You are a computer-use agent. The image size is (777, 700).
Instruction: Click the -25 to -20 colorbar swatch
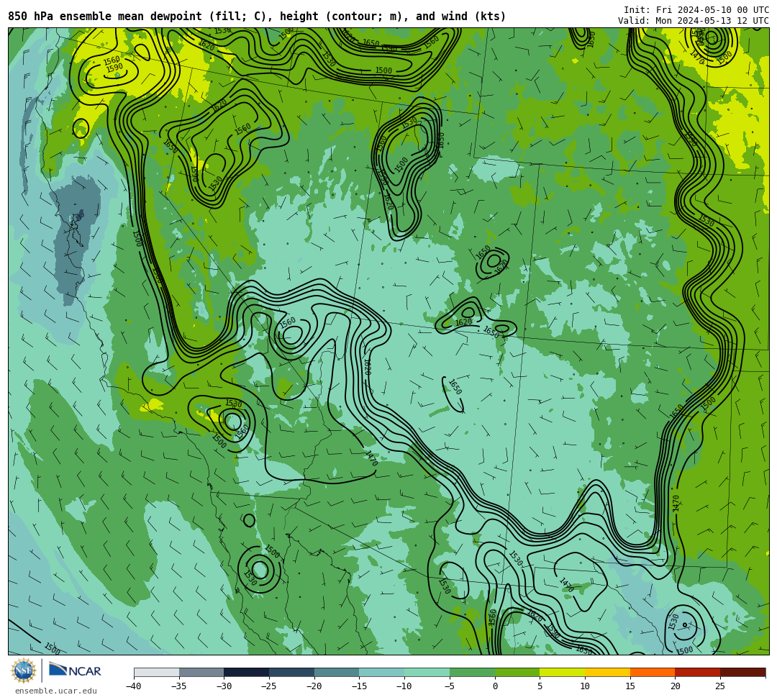click(x=292, y=672)
